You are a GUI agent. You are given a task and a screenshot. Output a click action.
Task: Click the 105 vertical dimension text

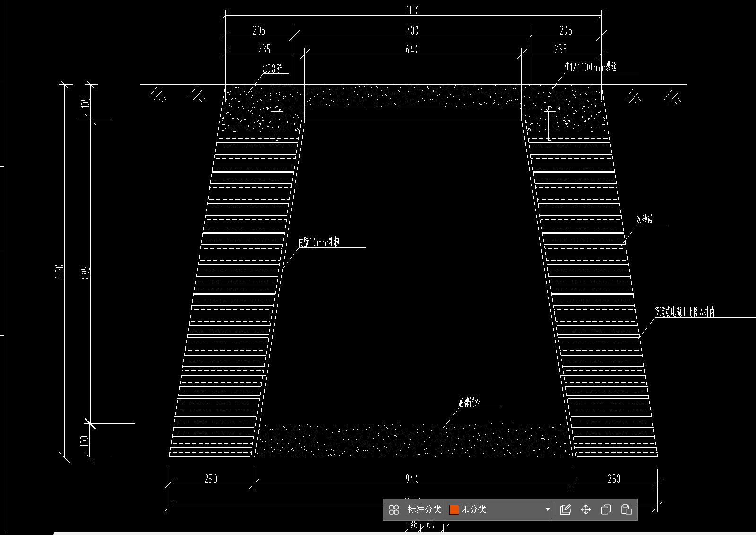pyautogui.click(x=85, y=102)
